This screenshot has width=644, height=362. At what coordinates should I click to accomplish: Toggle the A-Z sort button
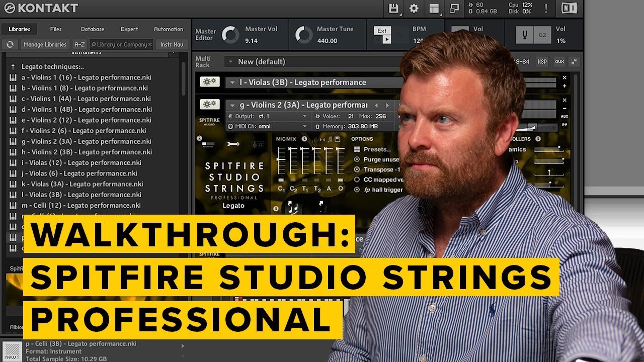pyautogui.click(x=79, y=44)
